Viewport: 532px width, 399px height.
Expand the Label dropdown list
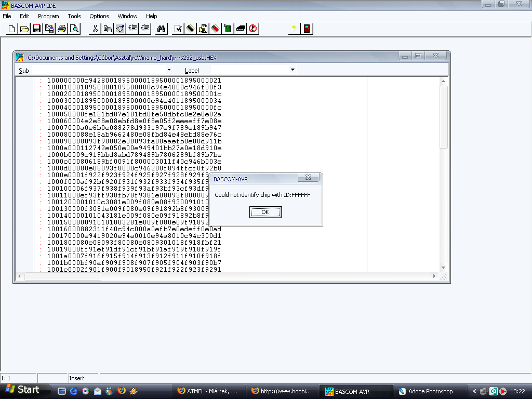pos(292,70)
